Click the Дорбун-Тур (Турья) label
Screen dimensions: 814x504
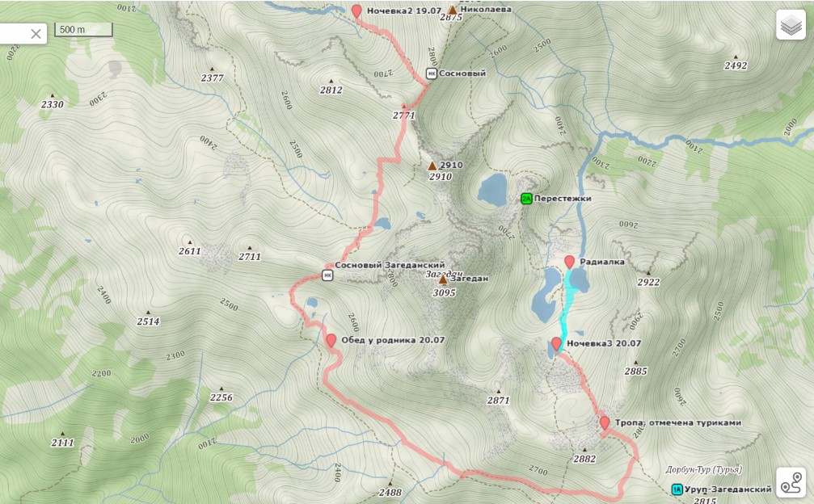click(704, 470)
